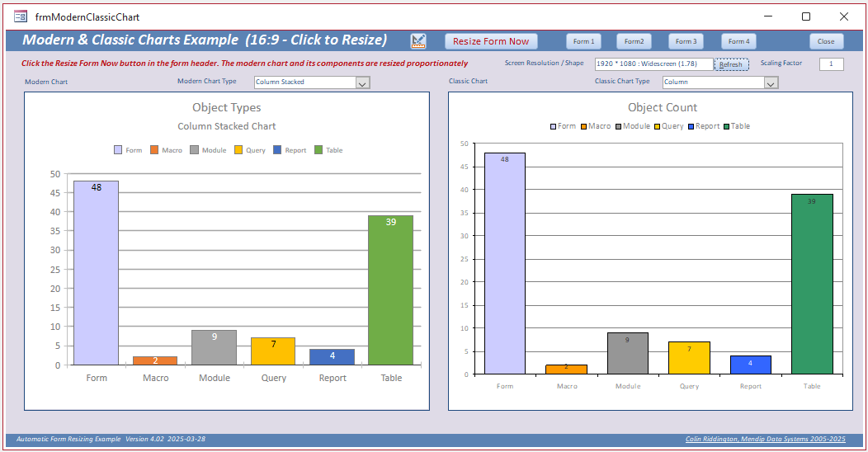This screenshot has height=452, width=868.
Task: Click the Query legend swatch in the modern chart
Action: point(238,150)
